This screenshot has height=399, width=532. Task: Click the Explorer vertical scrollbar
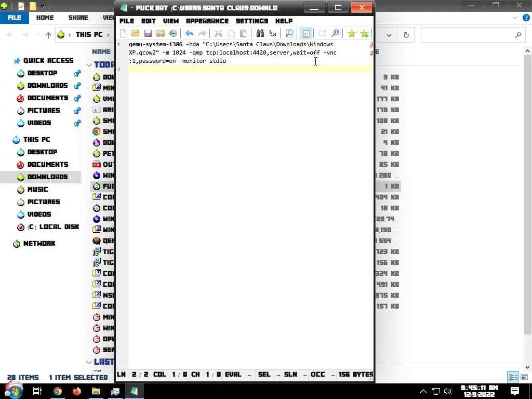527,195
